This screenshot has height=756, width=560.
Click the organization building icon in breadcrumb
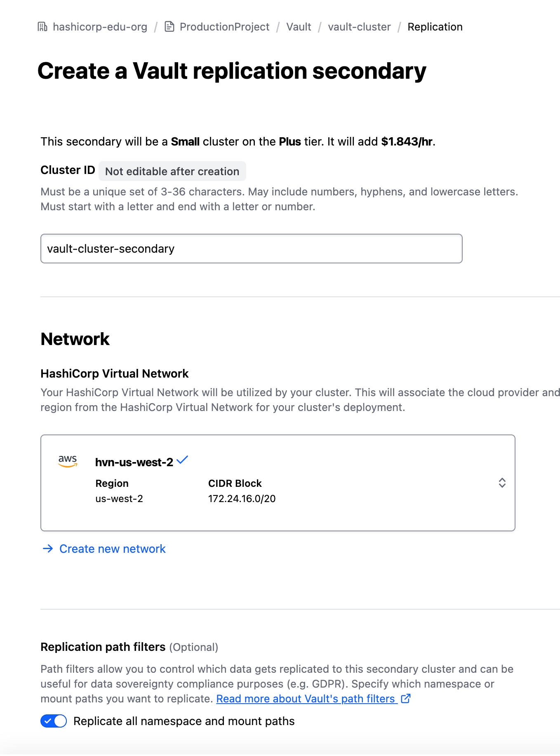pyautogui.click(x=42, y=27)
